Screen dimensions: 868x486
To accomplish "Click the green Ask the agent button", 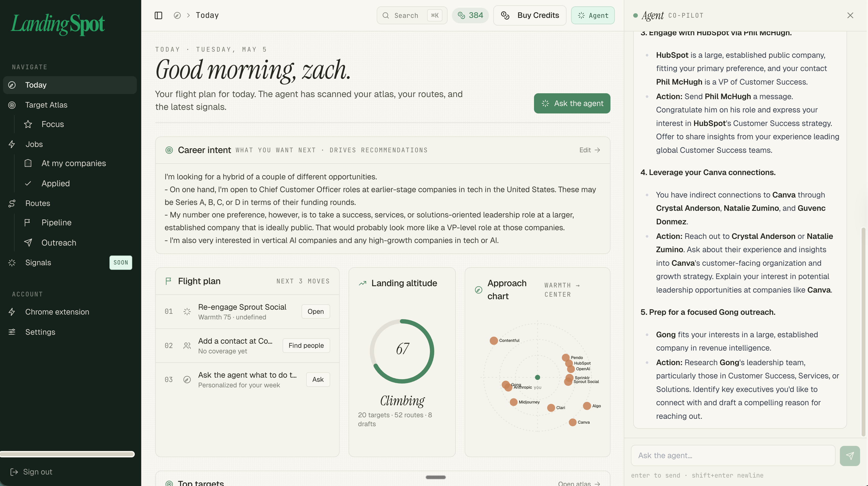I will tap(572, 103).
